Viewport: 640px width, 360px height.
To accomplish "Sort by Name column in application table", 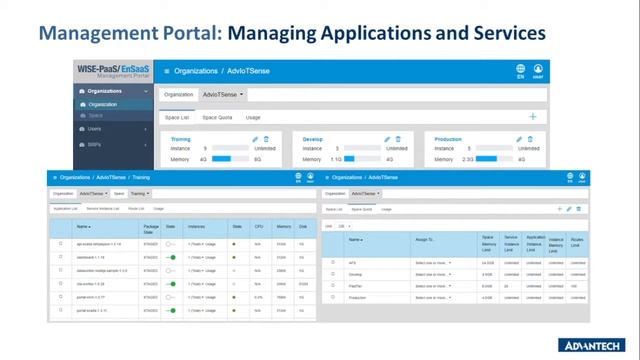I will pyautogui.click(x=84, y=227).
